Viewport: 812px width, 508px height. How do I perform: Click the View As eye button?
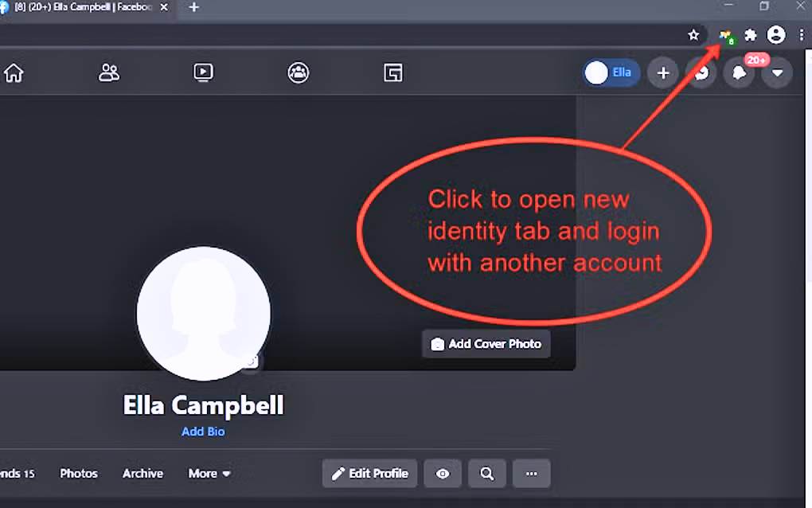[x=443, y=474]
